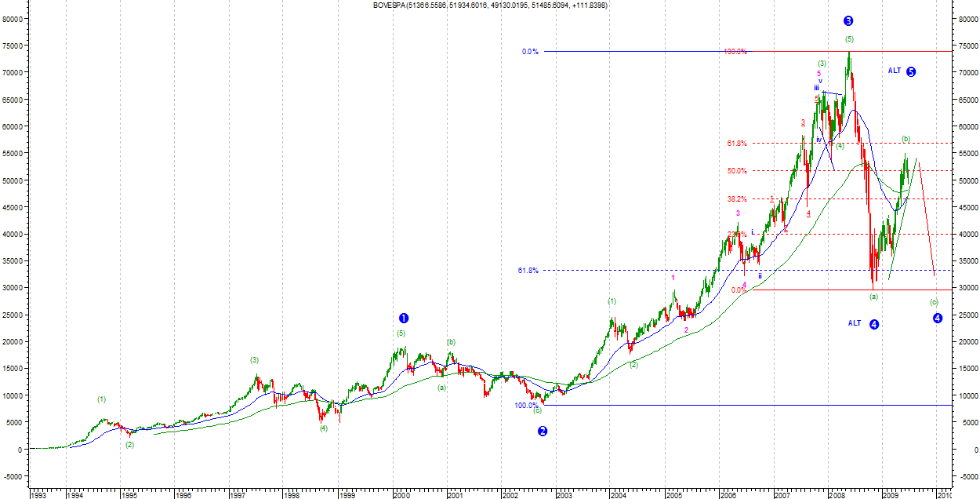Click the 2003 year label on time axis
Image resolution: width=980 pixels, height=499 pixels.
point(564,494)
